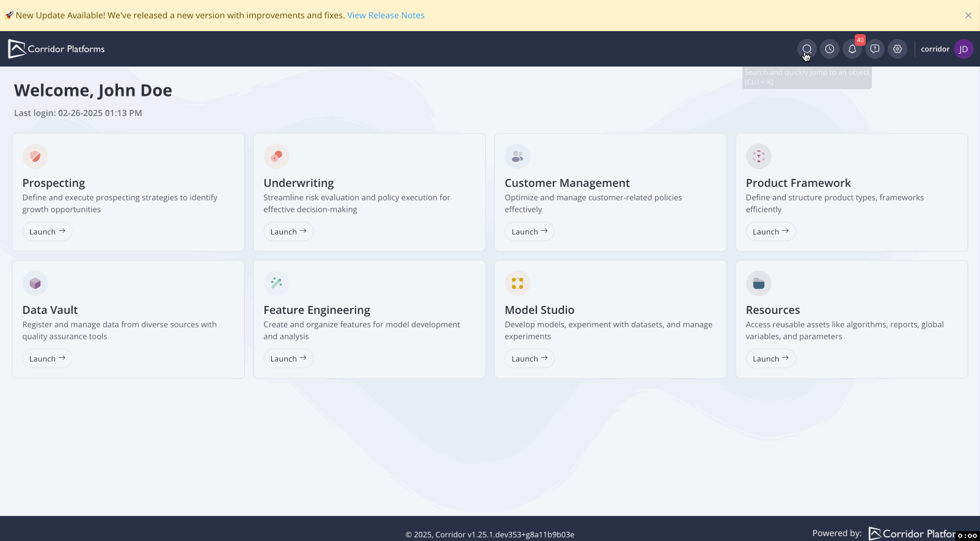The height and width of the screenshot is (541, 980).
Task: Open the recent history clock icon
Action: (829, 49)
